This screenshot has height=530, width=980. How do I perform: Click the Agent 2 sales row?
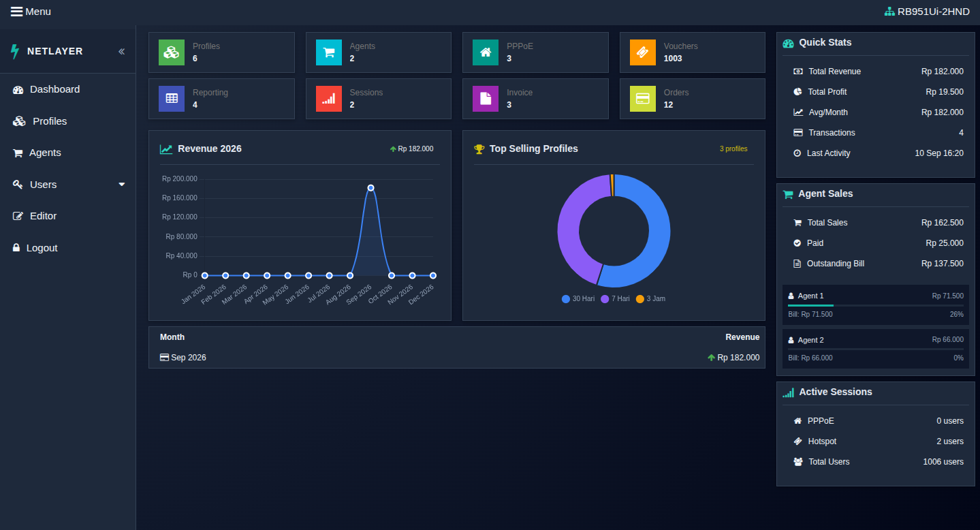(876, 349)
